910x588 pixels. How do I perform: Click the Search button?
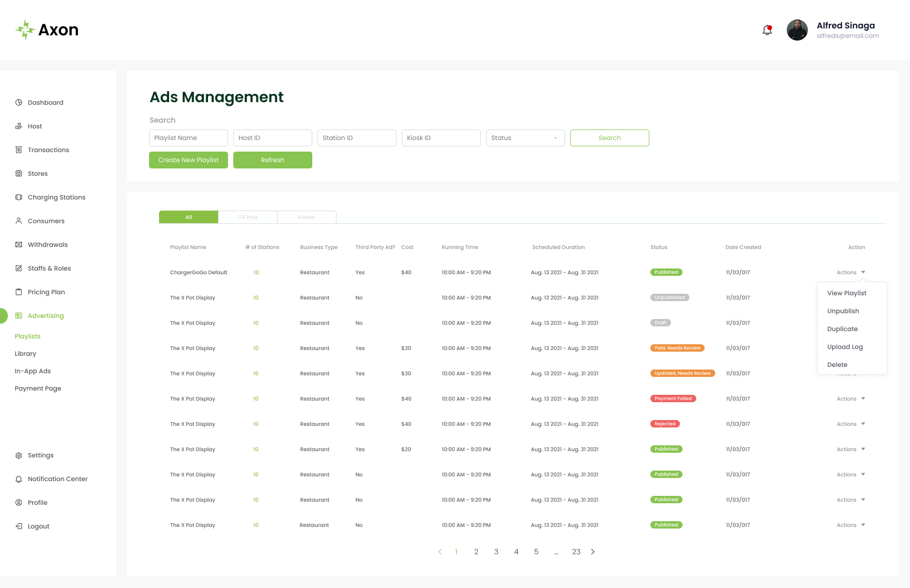[610, 138]
